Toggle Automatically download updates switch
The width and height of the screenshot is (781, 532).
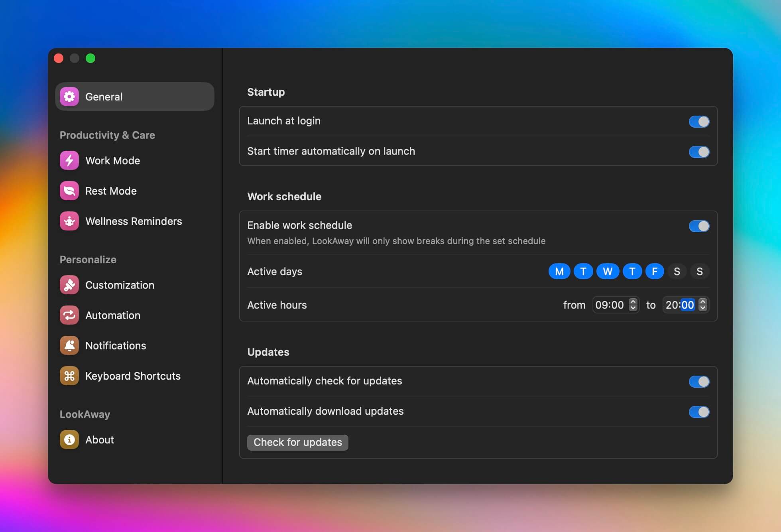point(699,412)
